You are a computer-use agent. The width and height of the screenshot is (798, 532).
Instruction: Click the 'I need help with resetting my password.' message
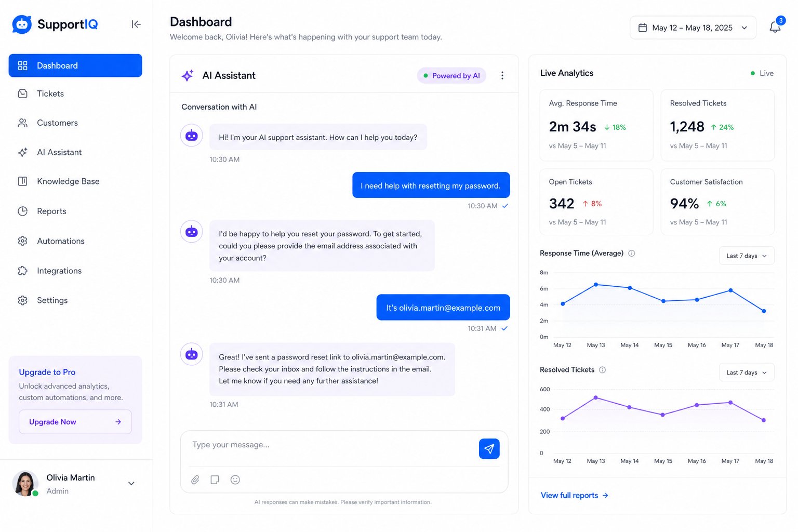[431, 185]
